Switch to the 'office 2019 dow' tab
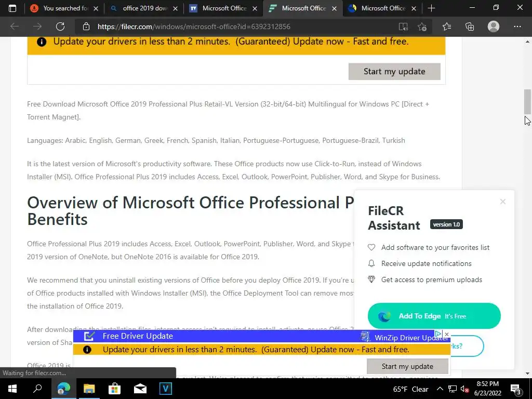 (x=143, y=8)
